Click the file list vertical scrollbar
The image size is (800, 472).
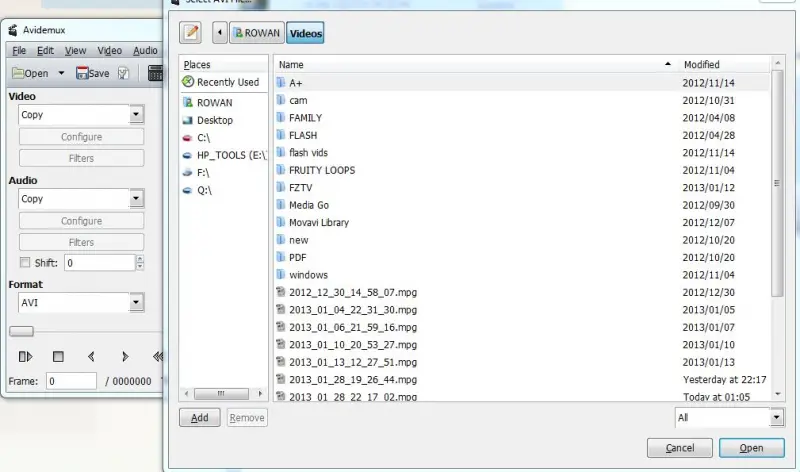777,184
